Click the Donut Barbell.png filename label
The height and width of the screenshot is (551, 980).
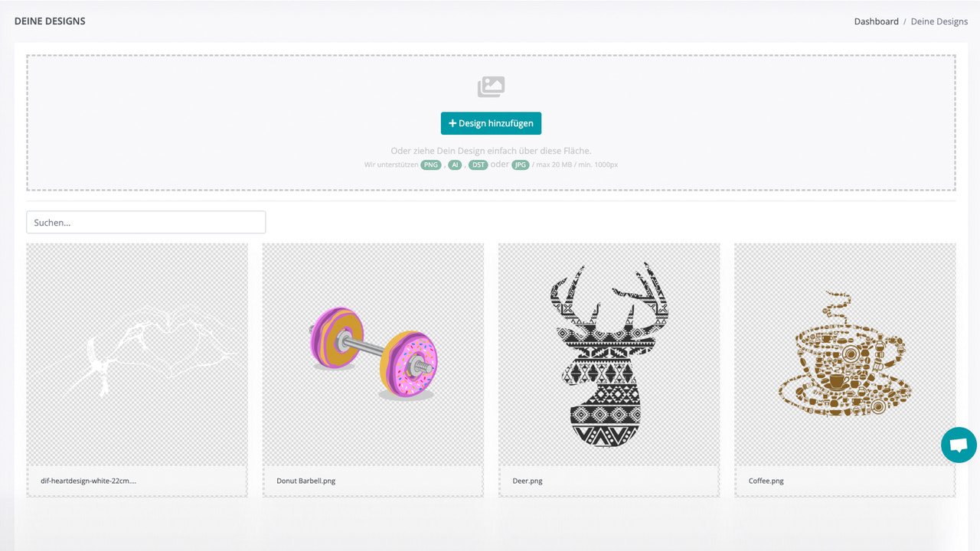point(306,481)
